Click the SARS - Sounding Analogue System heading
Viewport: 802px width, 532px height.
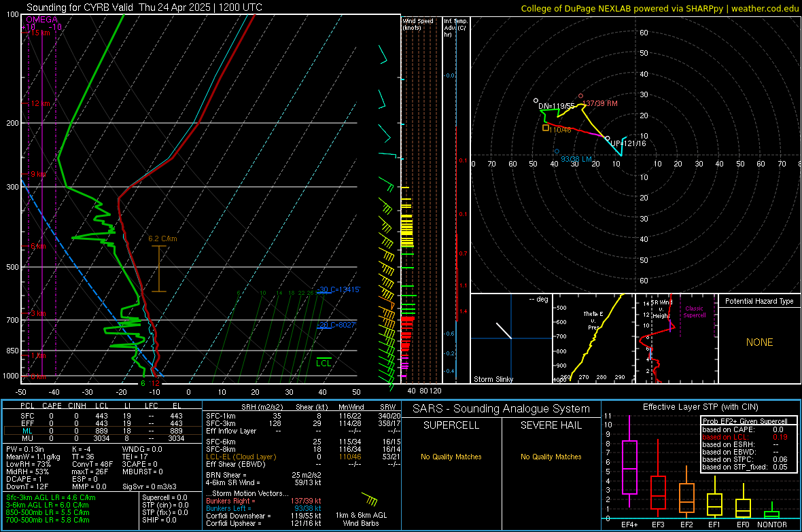(502, 409)
